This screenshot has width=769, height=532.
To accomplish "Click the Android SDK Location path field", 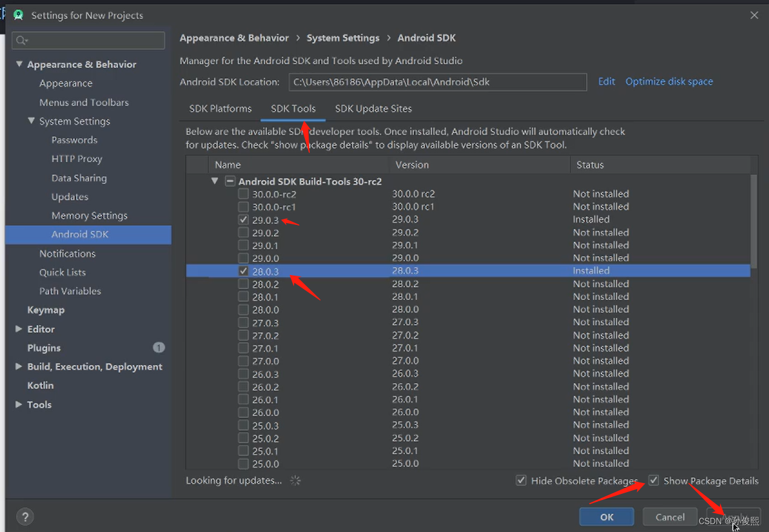I will click(437, 82).
